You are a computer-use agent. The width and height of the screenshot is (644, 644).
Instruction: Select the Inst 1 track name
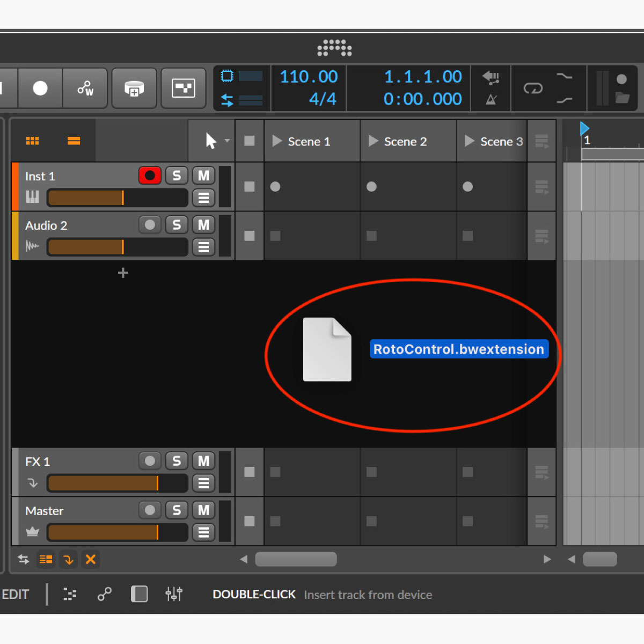40,176
